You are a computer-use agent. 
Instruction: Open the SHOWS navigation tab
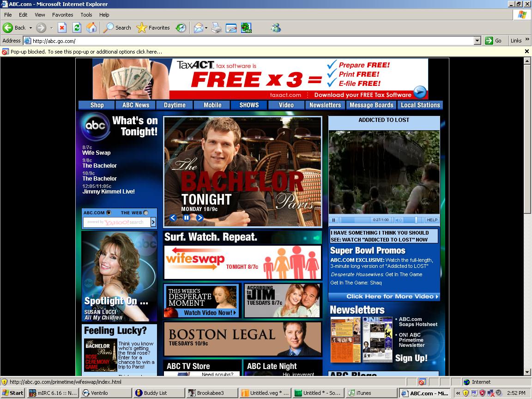pyautogui.click(x=249, y=105)
